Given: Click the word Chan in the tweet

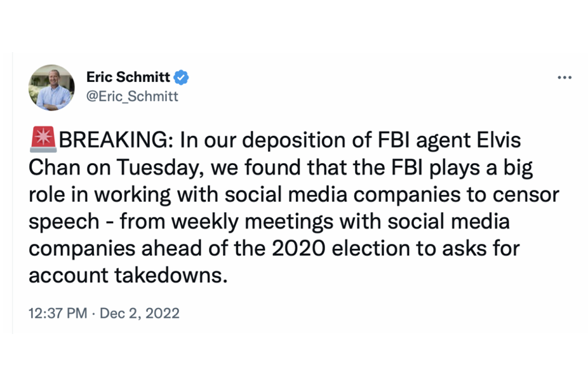Looking at the screenshot, I should (x=55, y=167).
